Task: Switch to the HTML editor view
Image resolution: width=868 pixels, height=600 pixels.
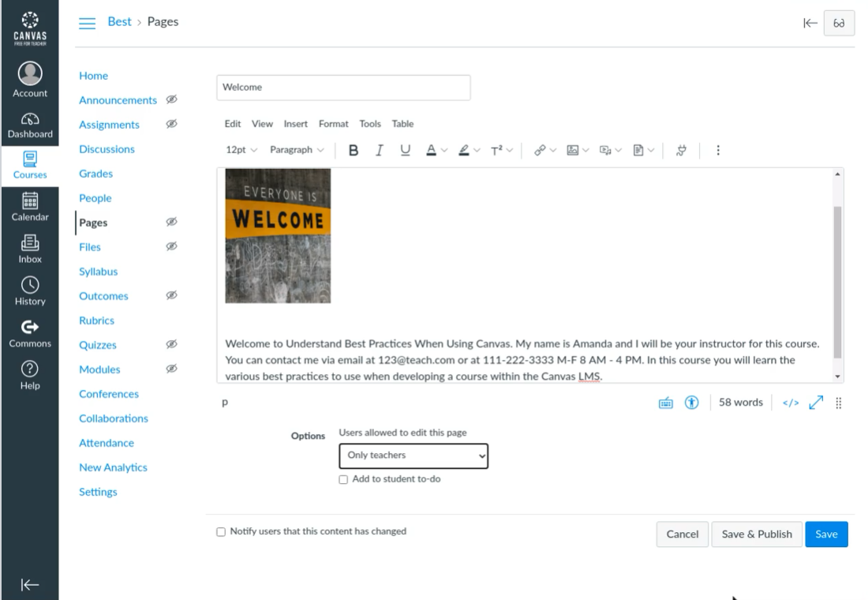Action: tap(791, 403)
